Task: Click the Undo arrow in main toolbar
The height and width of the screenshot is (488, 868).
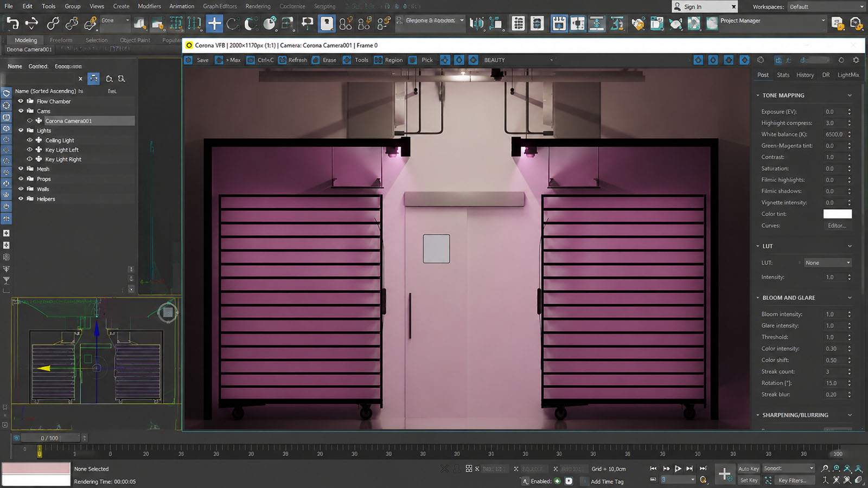Action: tap(12, 23)
